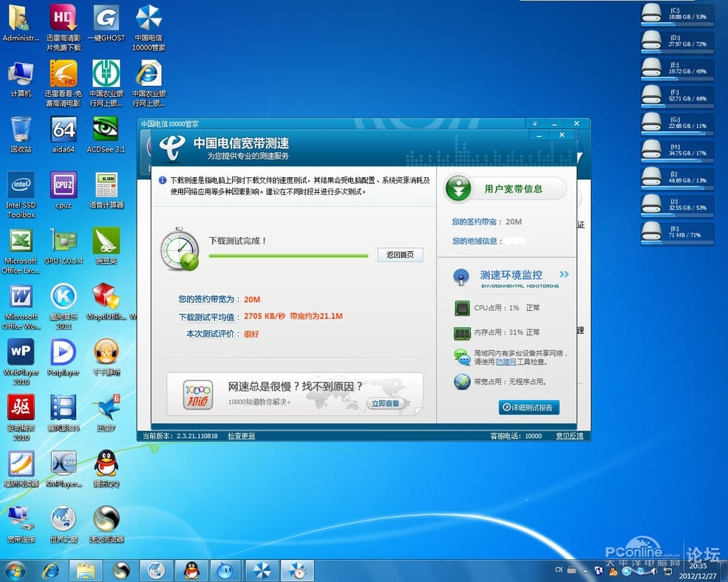Open the 驱动精灵 2010 desktop icon

pos(21,418)
